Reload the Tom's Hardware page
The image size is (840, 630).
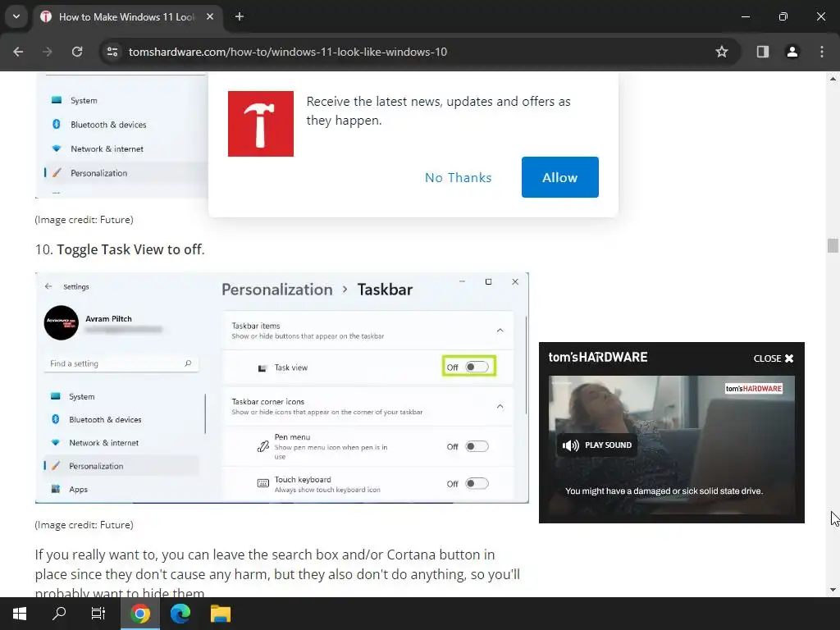coord(77,52)
